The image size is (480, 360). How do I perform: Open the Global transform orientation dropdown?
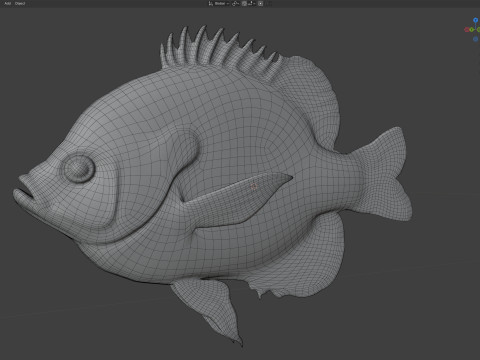[x=219, y=3]
